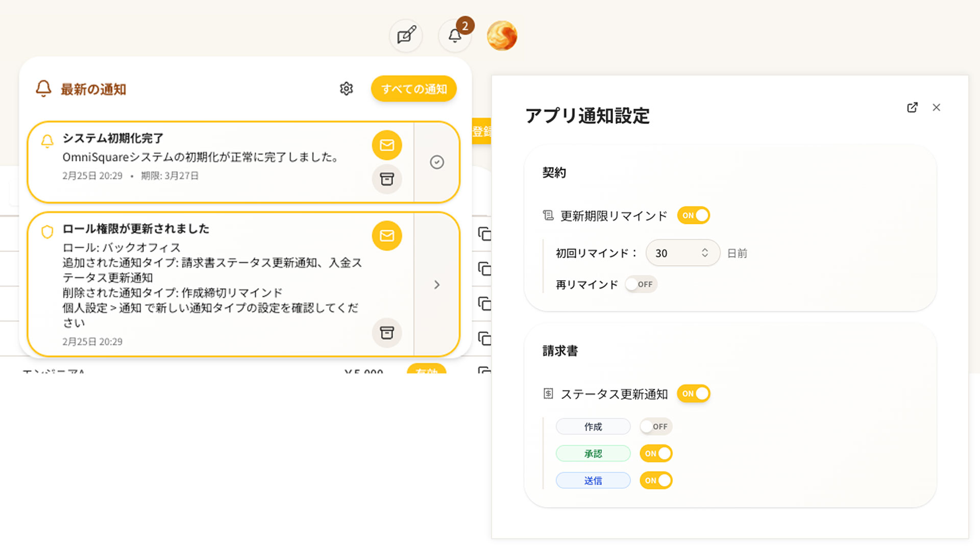Archive the システム初期化完了 notification

[387, 179]
